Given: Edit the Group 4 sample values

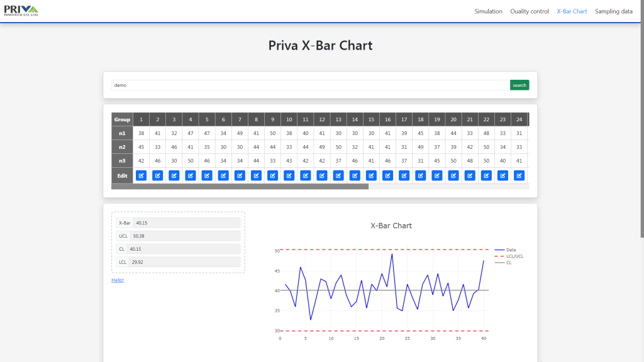Looking at the screenshot, I should (190, 176).
